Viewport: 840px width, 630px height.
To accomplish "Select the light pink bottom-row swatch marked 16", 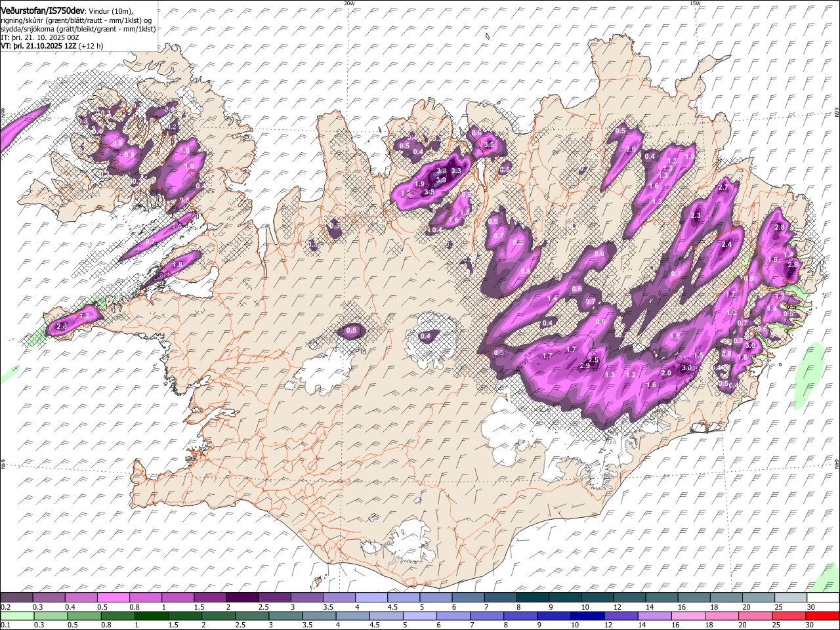I will 687,616.
